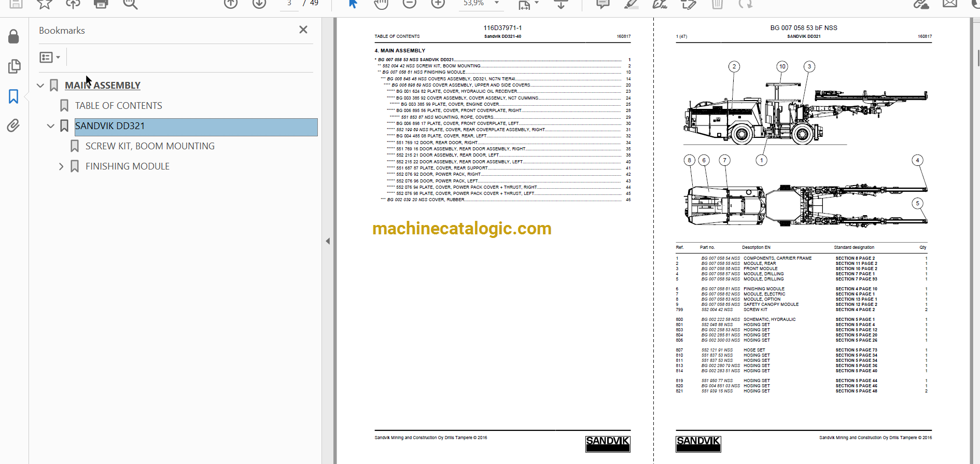This screenshot has height=464, width=980.
Task: Click '116D37971-1' document number header
Action: 502,28
